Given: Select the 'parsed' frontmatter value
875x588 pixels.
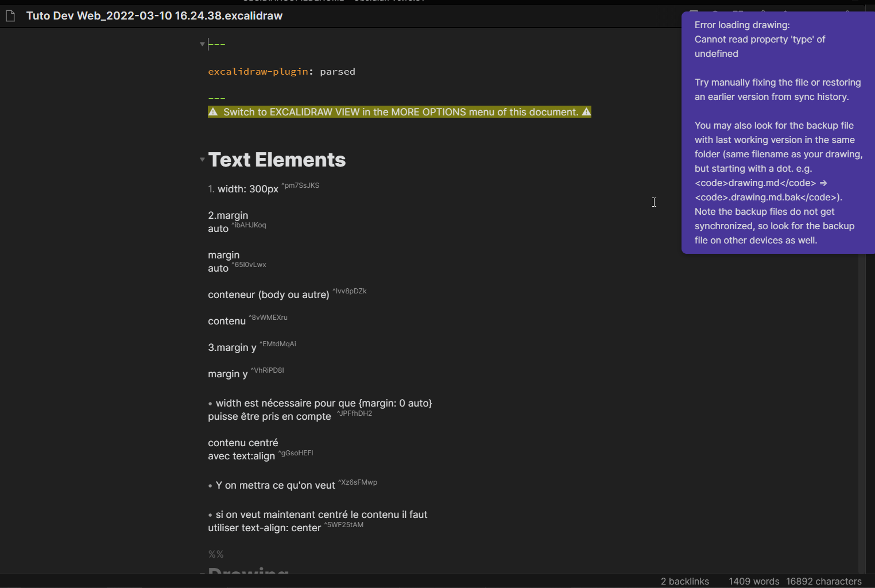Looking at the screenshot, I should [x=338, y=71].
